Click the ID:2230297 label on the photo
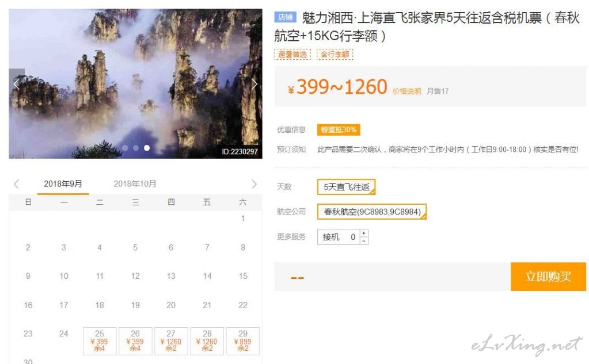Screen dimensions: 589x364 (240, 152)
